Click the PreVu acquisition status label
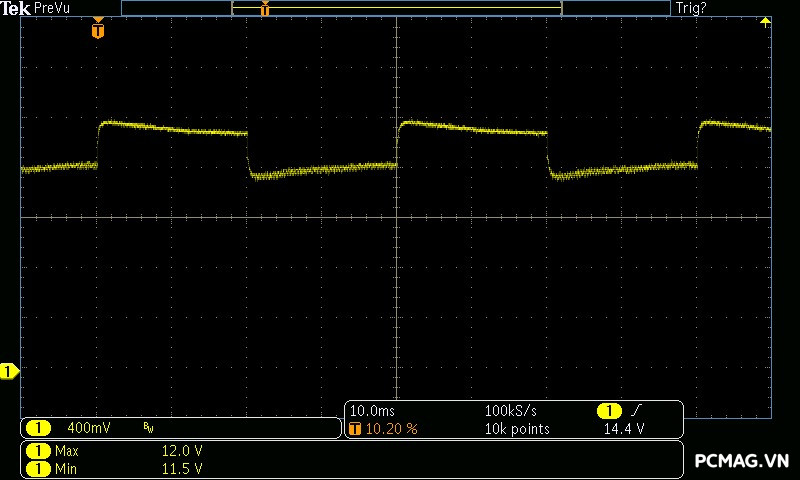The image size is (800, 480). click(52, 8)
